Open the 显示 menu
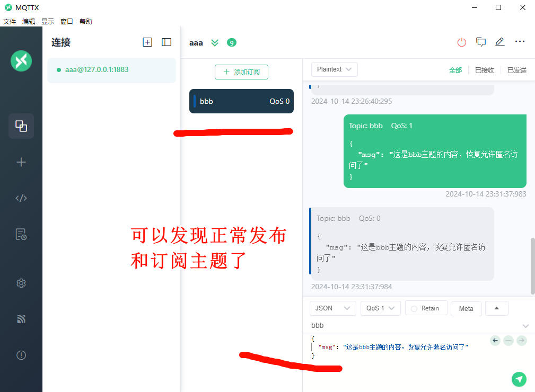Image resolution: width=535 pixels, height=392 pixels. click(x=48, y=22)
